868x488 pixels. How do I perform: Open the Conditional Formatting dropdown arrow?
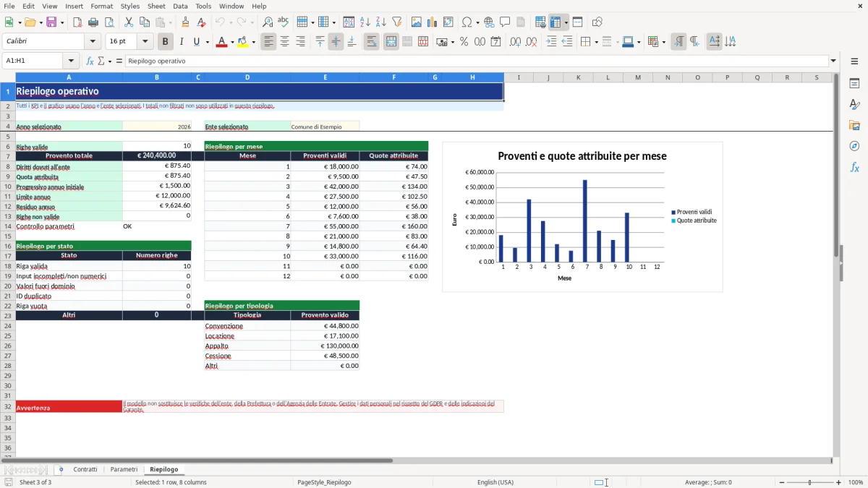pos(663,42)
